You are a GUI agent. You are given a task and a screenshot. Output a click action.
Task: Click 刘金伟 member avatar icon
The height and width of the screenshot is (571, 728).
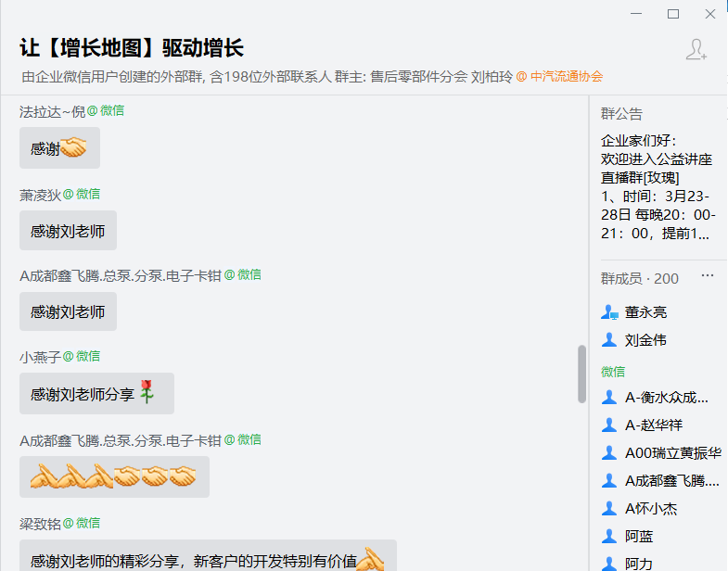(609, 340)
